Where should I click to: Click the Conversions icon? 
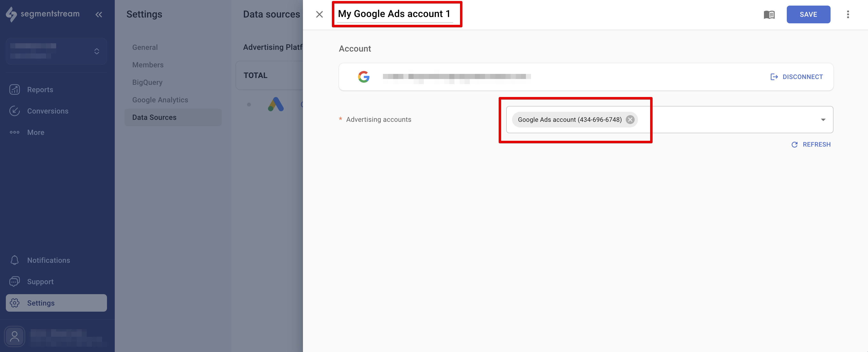[x=15, y=111]
